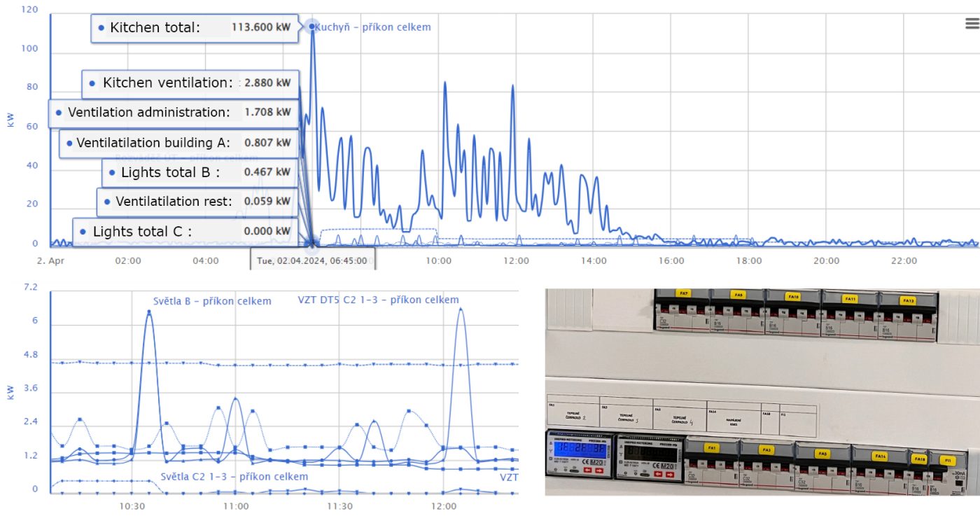Click bullet beside Lights total C
The height and width of the screenshot is (516, 980).
83,232
